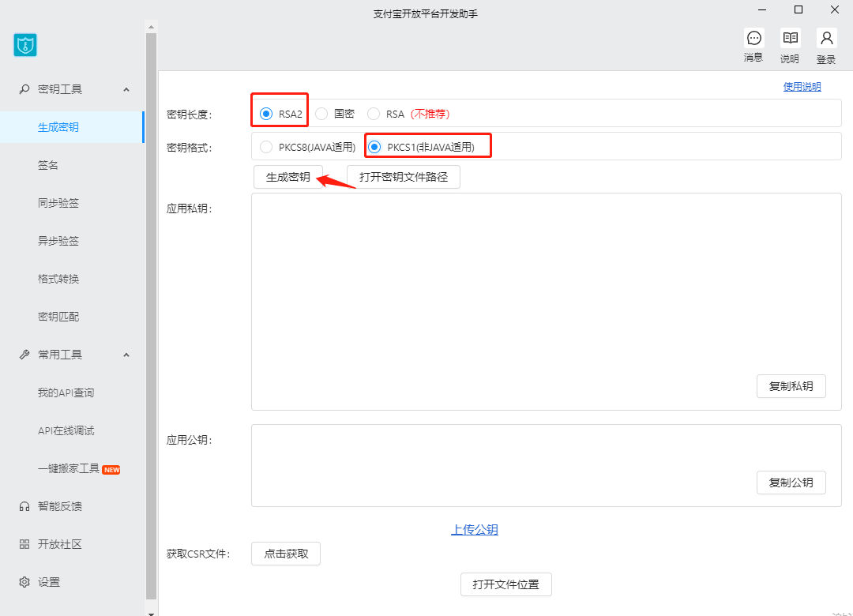This screenshot has height=616, width=853.
Task: Click the 复制私钥 button
Action: tap(791, 386)
